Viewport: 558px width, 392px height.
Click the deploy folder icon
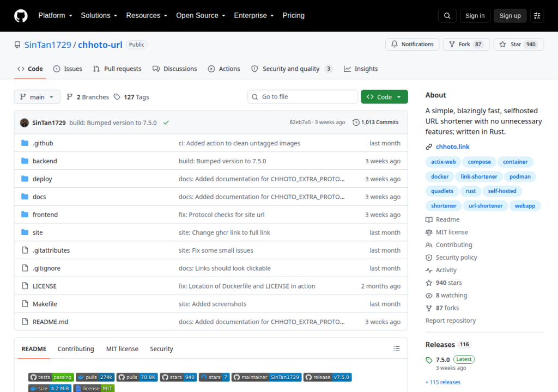click(x=25, y=179)
